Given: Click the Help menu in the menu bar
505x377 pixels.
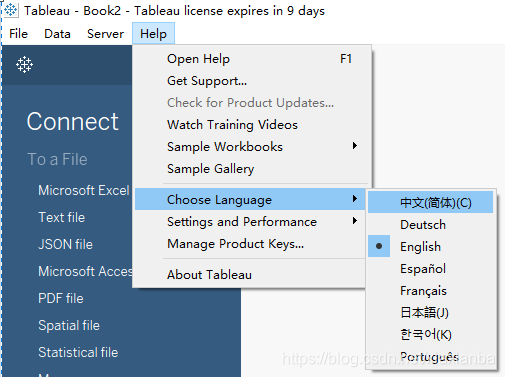Looking at the screenshot, I should coord(153,34).
